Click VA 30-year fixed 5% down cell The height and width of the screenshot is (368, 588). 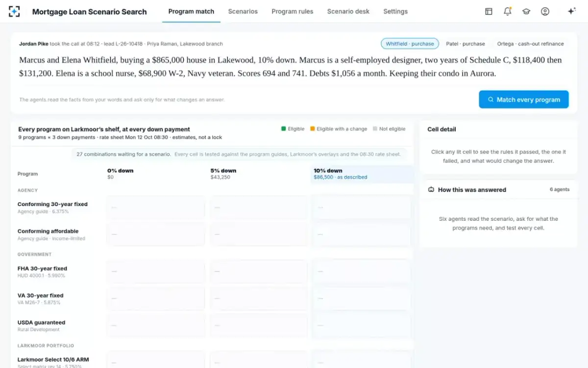[259, 299]
